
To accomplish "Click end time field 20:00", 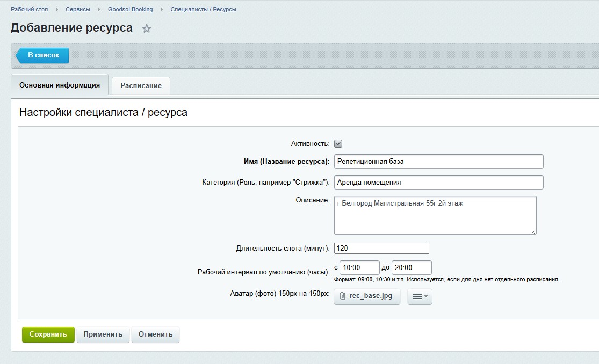I will pos(412,268).
